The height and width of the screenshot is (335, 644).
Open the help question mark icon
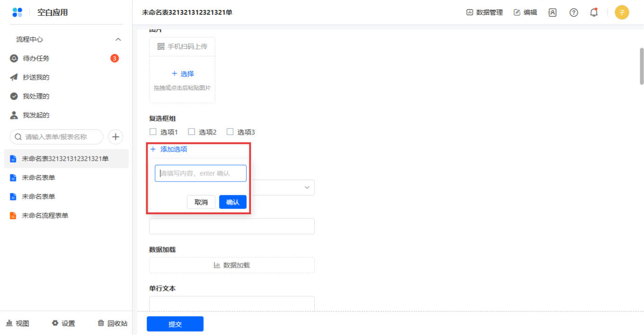tap(573, 13)
